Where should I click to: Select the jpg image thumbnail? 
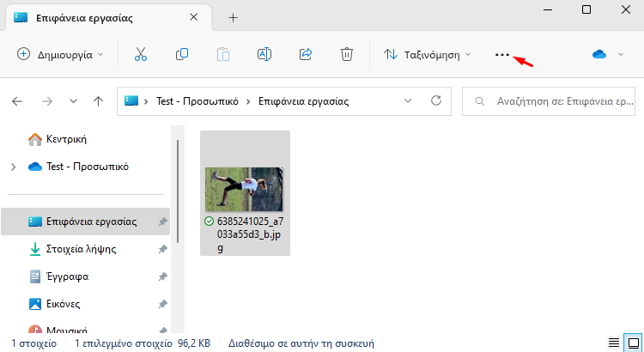(x=244, y=189)
